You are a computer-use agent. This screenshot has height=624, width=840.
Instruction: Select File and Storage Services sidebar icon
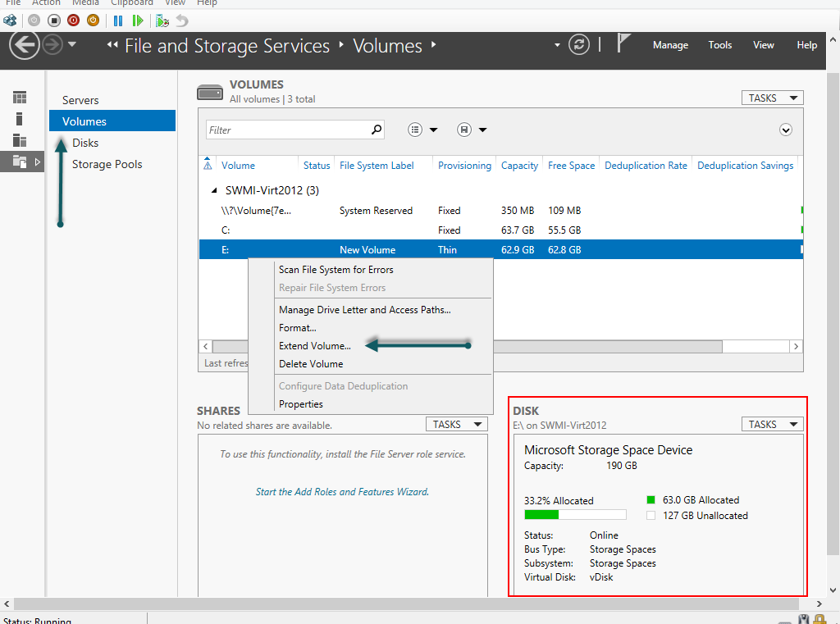point(20,162)
